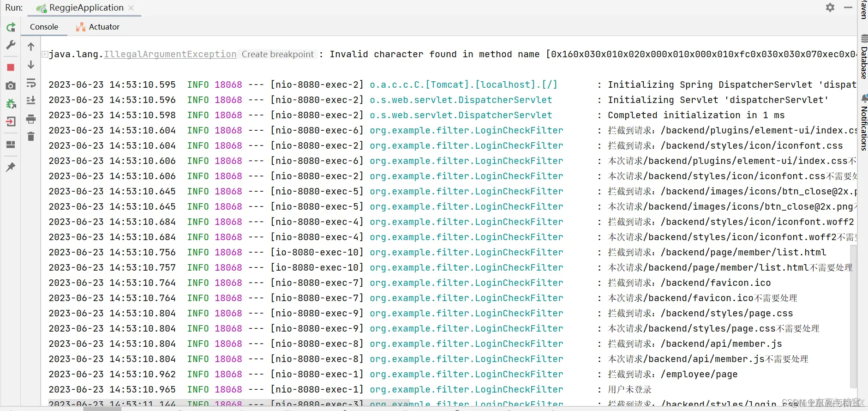Viewport: 868px width, 411px height.
Task: Click the timestamp 2023-06-23 14:53:10.595
Action: click(112, 85)
